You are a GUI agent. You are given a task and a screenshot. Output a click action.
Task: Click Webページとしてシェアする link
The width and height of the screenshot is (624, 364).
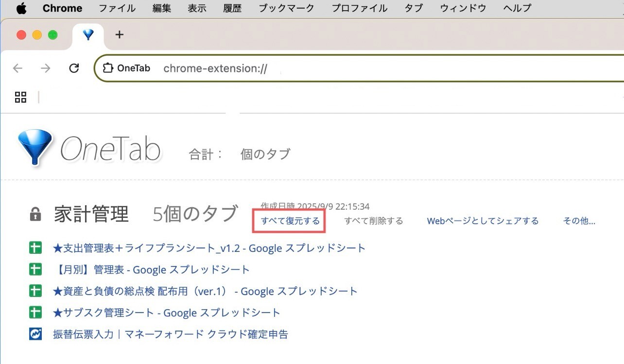[483, 221]
